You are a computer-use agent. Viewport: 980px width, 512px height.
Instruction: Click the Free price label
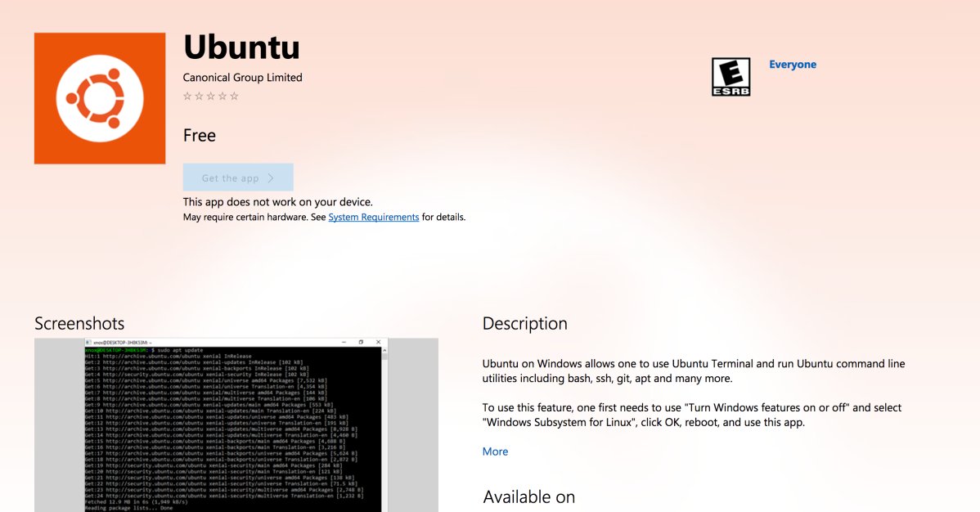[199, 135]
